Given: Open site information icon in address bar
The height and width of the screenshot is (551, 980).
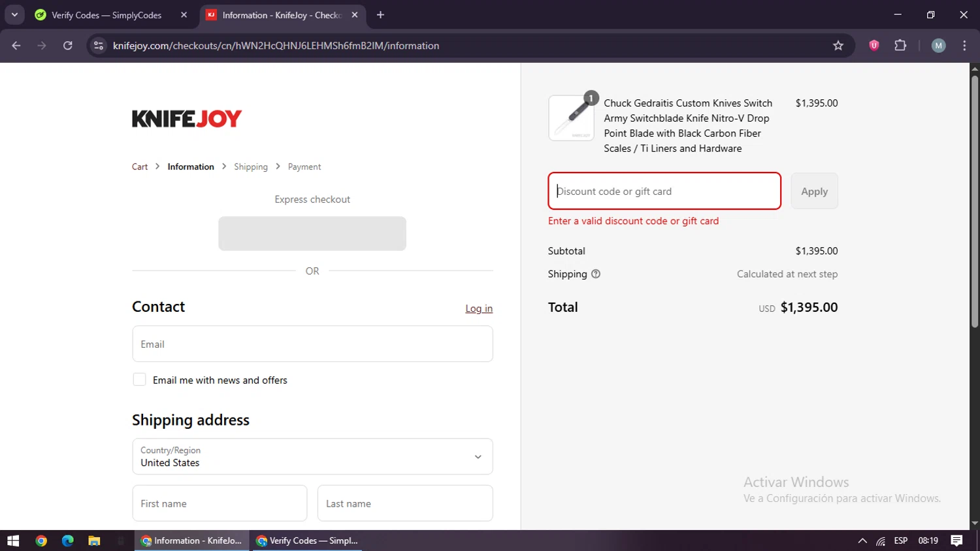Looking at the screenshot, I should click(x=99, y=46).
